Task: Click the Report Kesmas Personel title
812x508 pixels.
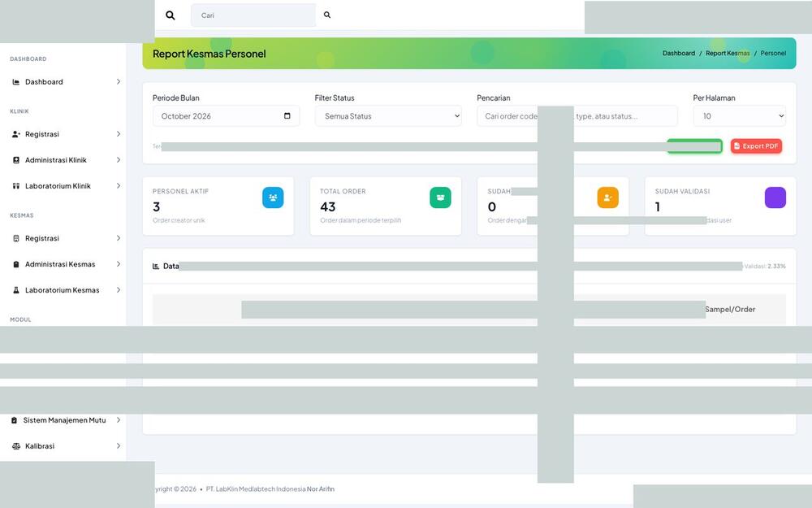Action: pyautogui.click(x=209, y=54)
